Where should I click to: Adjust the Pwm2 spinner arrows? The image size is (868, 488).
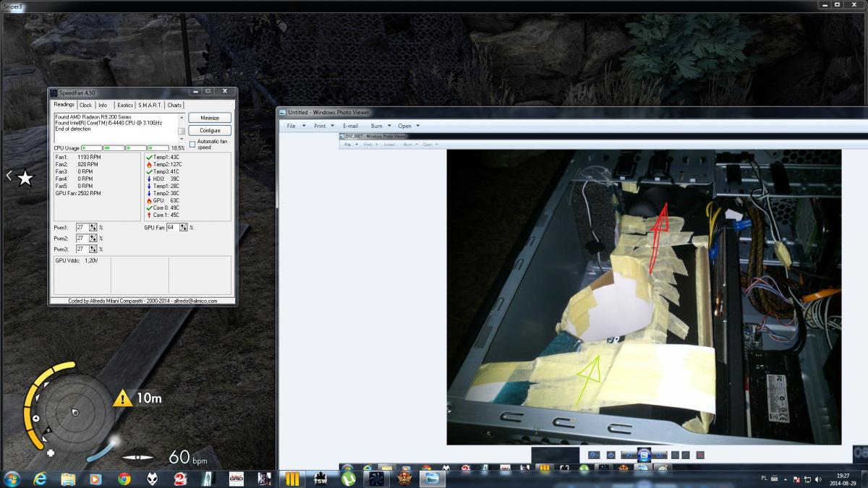[93, 238]
